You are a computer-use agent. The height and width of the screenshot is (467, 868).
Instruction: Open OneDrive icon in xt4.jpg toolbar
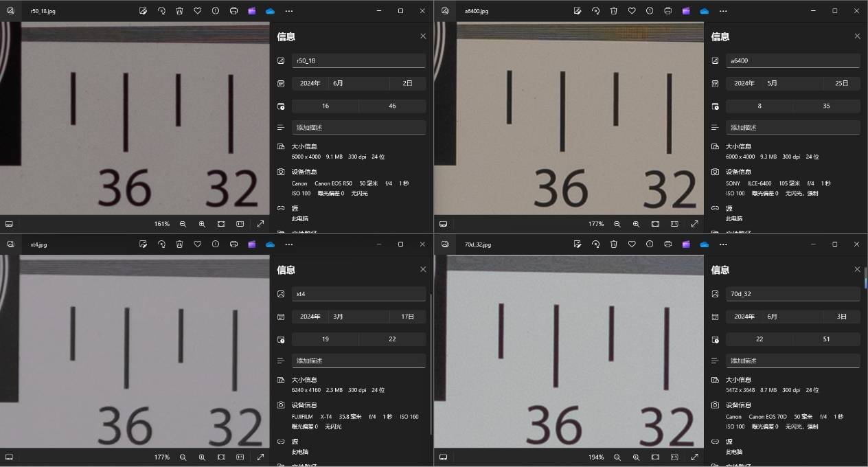(x=270, y=244)
